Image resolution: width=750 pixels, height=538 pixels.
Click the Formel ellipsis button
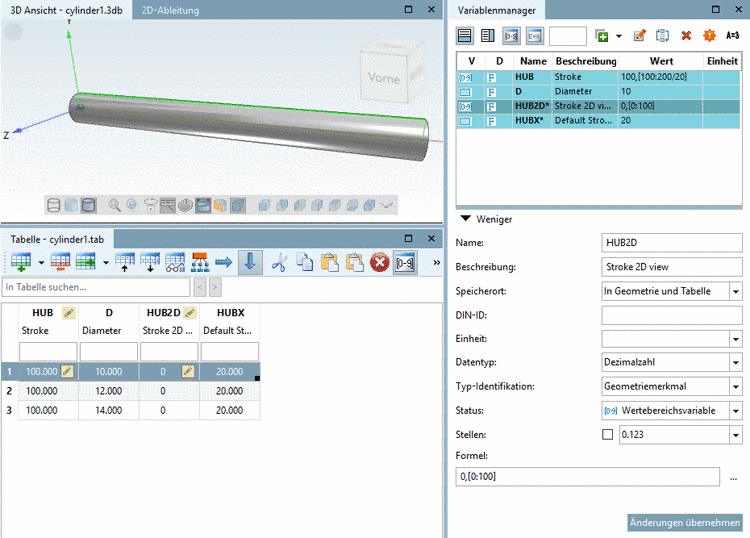pos(735,477)
